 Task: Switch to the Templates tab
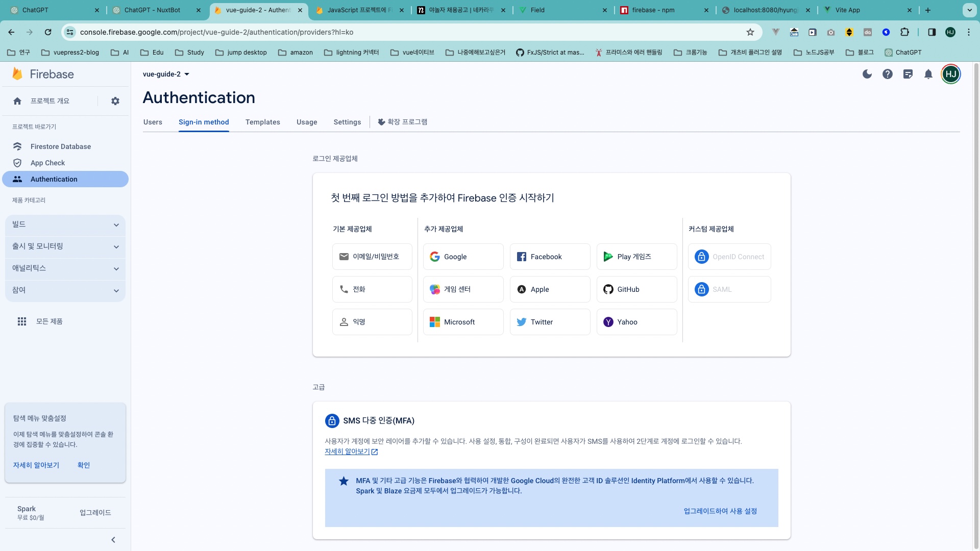click(x=263, y=122)
